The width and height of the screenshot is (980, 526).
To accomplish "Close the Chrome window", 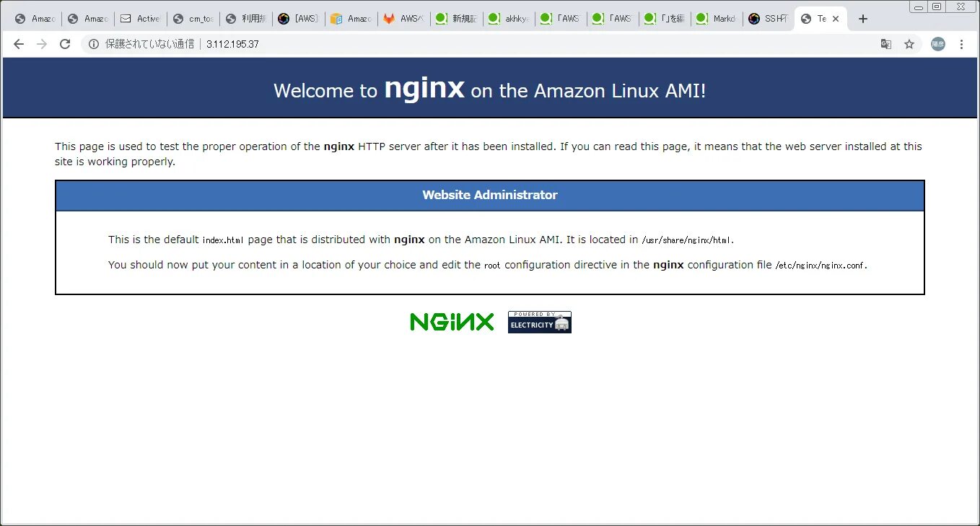I will [x=961, y=6].
